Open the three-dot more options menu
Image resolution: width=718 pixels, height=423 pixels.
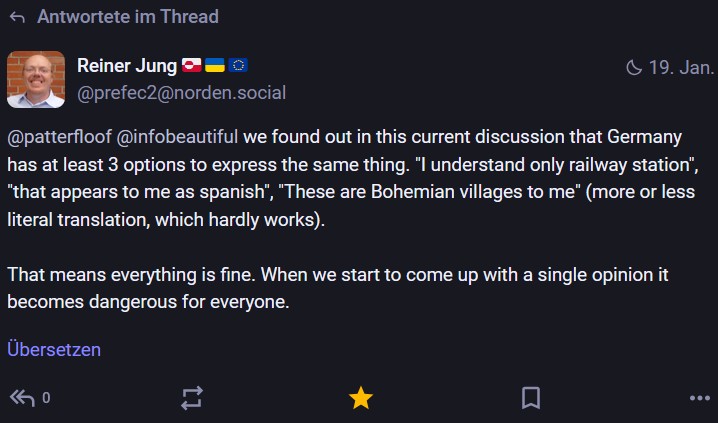tap(699, 398)
